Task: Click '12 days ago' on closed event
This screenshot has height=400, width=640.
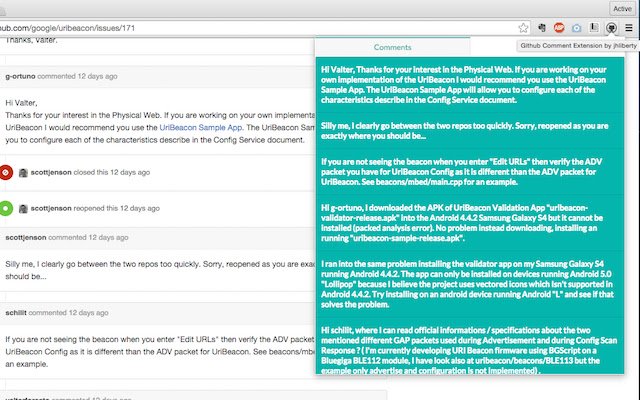Action: point(130,172)
